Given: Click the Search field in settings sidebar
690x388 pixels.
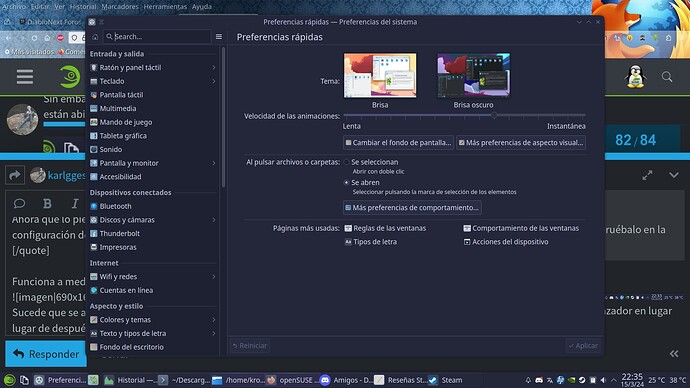Looking at the screenshot, I should (157, 37).
